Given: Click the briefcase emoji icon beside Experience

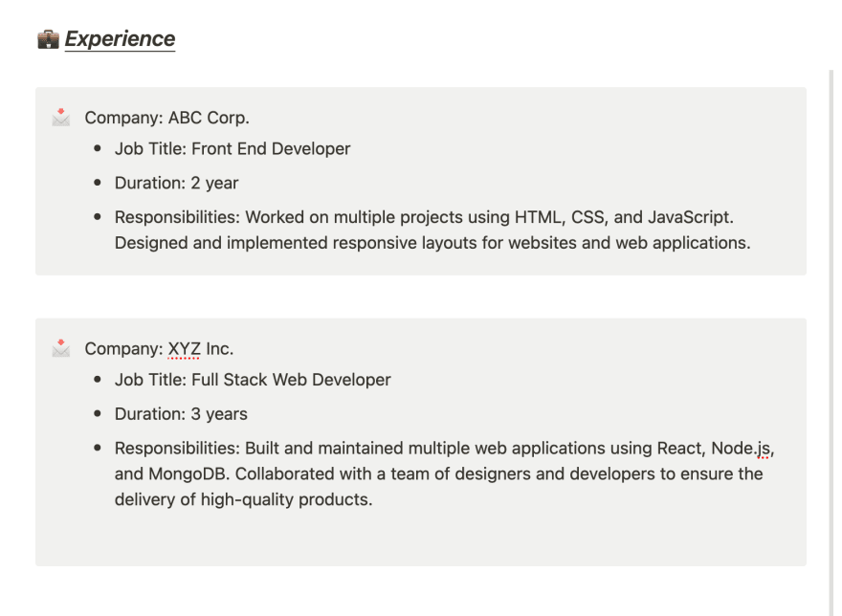Looking at the screenshot, I should [48, 39].
